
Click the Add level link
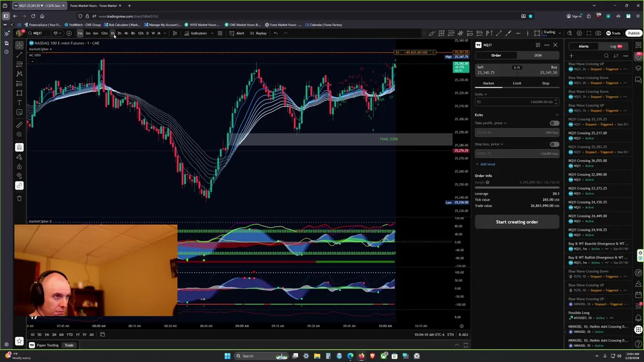pos(486,164)
